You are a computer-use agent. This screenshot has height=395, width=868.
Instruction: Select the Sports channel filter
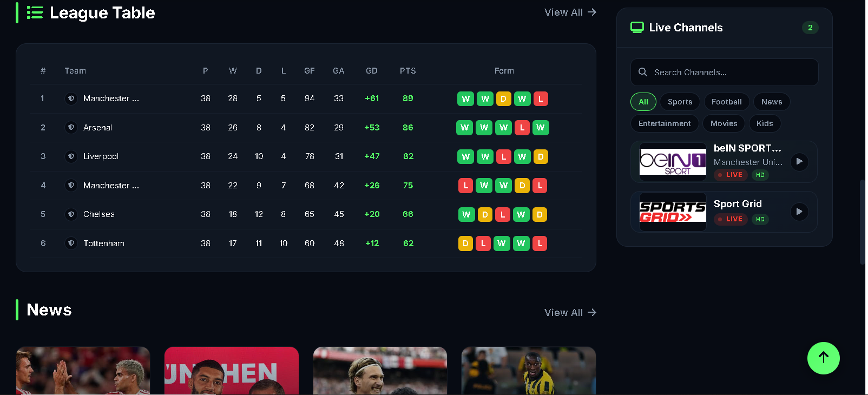click(680, 102)
